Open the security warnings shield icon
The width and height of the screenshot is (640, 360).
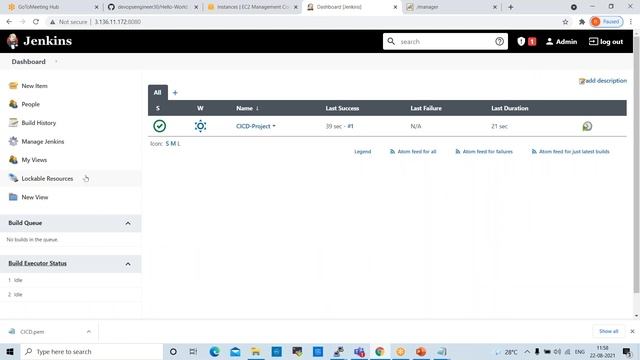(x=521, y=42)
